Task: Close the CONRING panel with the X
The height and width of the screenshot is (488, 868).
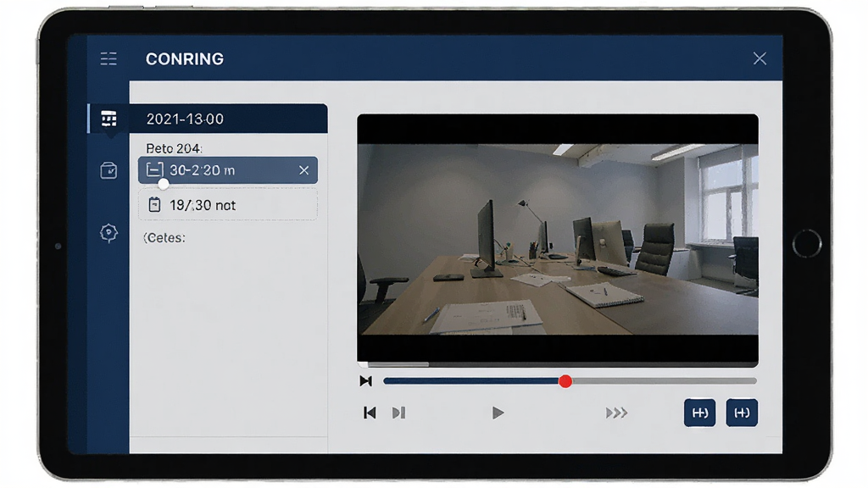Action: click(759, 58)
